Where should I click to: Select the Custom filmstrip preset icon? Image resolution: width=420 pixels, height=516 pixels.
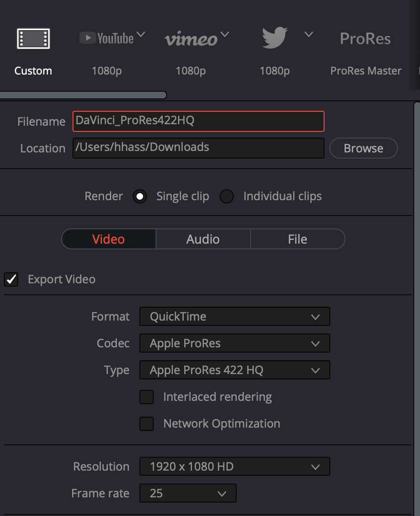point(33,39)
